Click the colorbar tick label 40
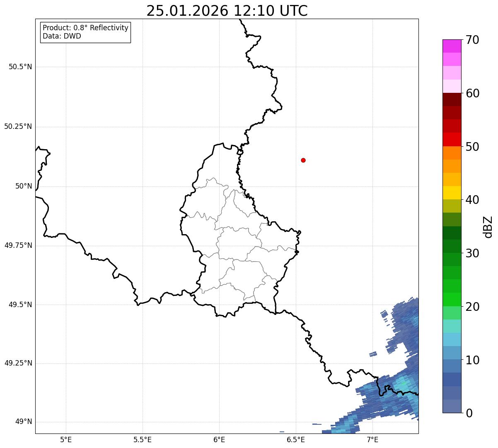 pyautogui.click(x=472, y=200)
